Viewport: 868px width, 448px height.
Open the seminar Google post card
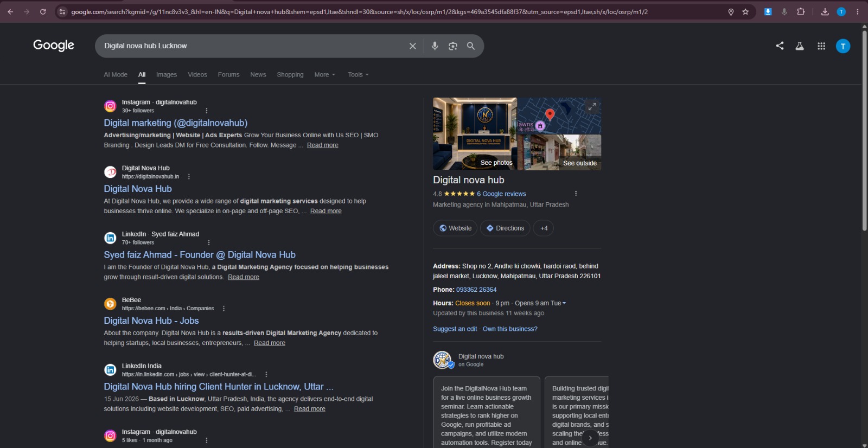click(487, 412)
